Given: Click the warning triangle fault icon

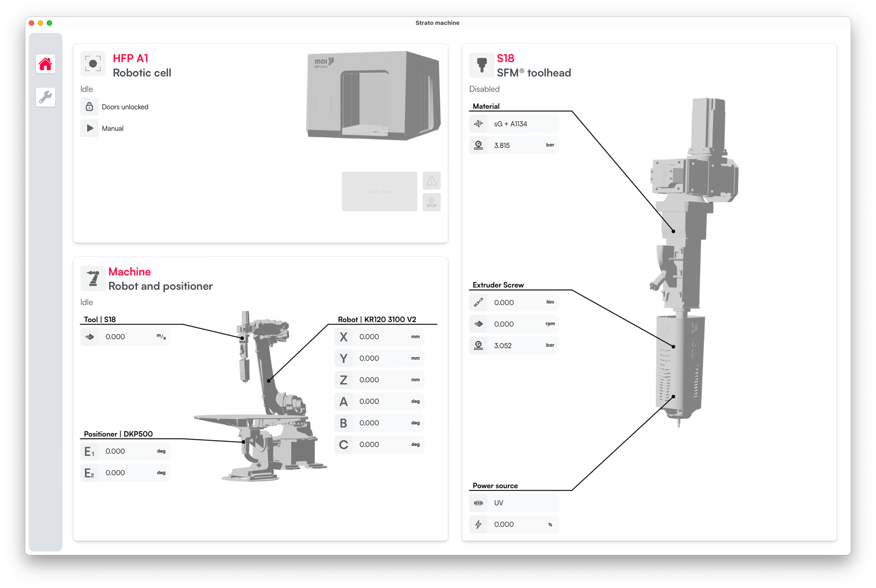Looking at the screenshot, I should [432, 181].
